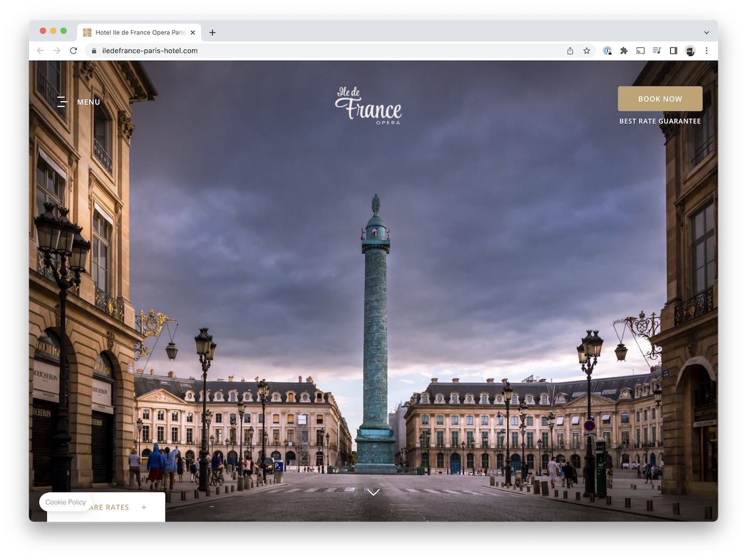This screenshot has height=560, width=747.
Task: Open Chrome's three-dot menu
Action: pos(706,51)
